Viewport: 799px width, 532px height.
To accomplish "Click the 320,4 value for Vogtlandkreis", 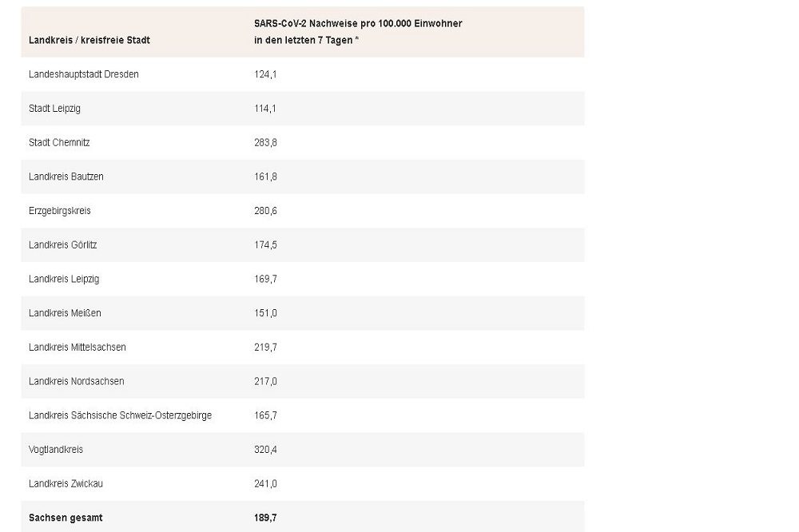I will (265, 450).
